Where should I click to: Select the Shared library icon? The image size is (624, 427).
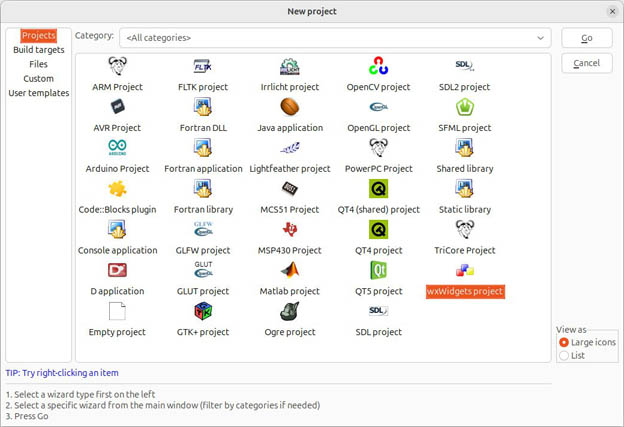(464, 148)
